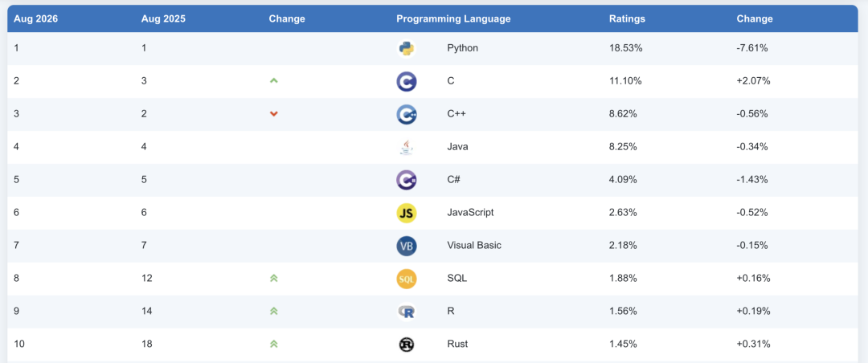Open the Visual Basic name link
The height and width of the screenshot is (363, 868).
474,245
